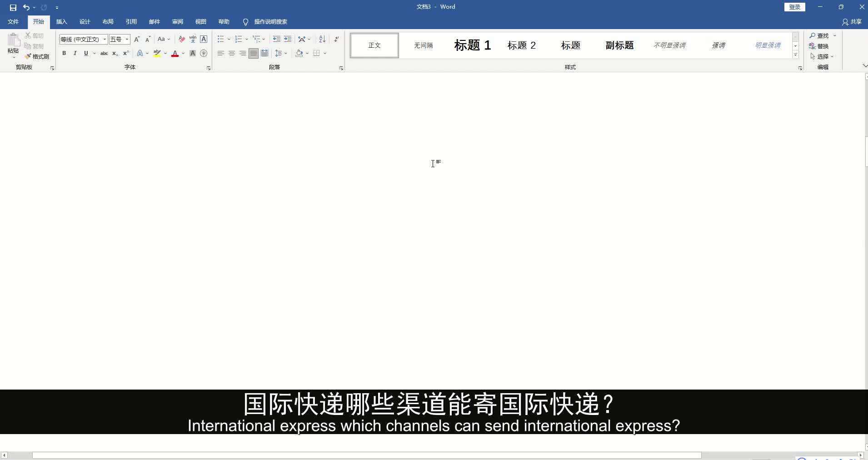Apply yellow text highlight color

pos(157,53)
